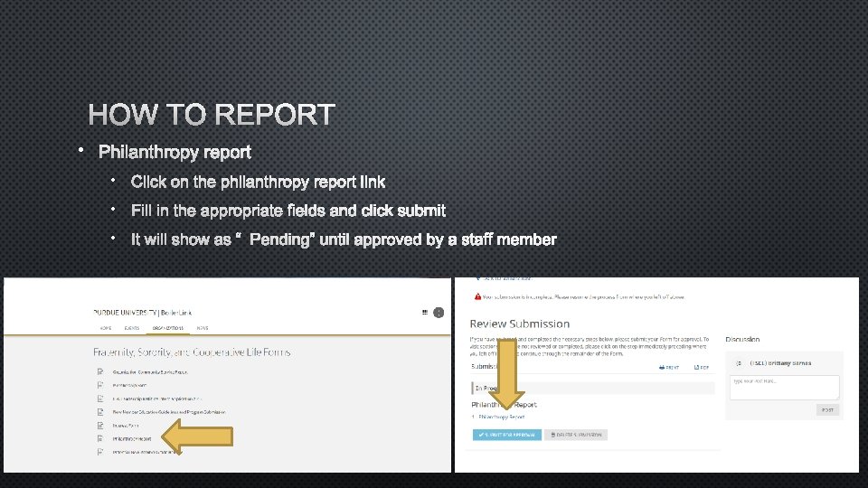Image resolution: width=868 pixels, height=488 pixels.
Task: Click the "Philanthropy report" bullet text
Action: tap(175, 152)
